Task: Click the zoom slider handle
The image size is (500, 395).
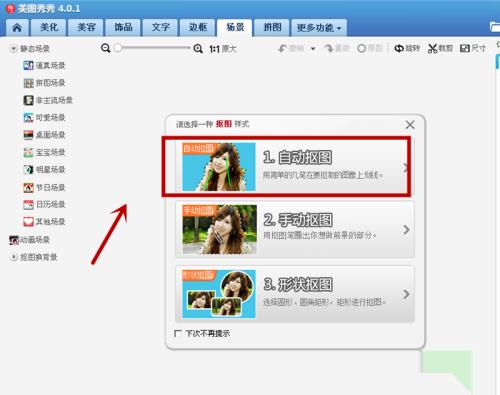Action: pyautogui.click(x=118, y=48)
